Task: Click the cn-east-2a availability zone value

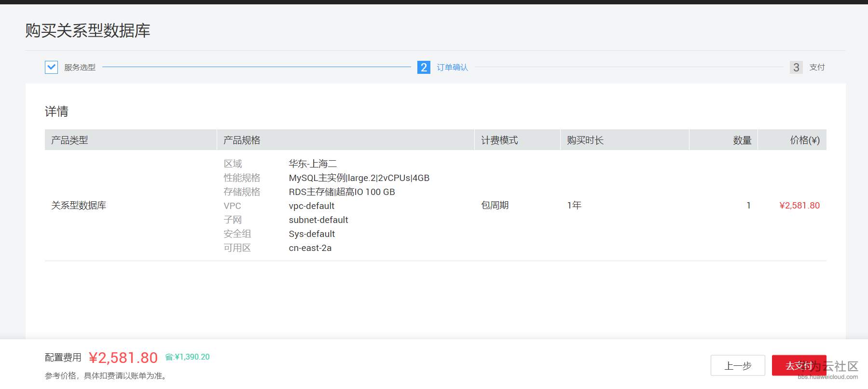Action: 310,248
